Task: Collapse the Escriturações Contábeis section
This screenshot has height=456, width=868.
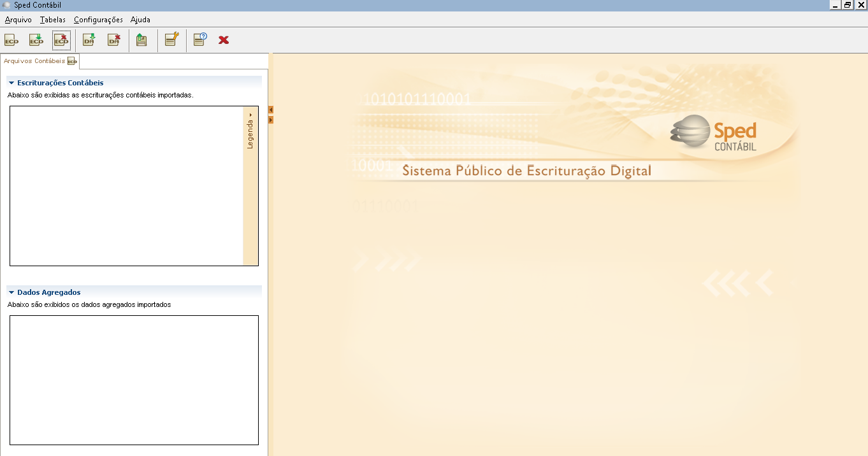Action: [x=11, y=83]
